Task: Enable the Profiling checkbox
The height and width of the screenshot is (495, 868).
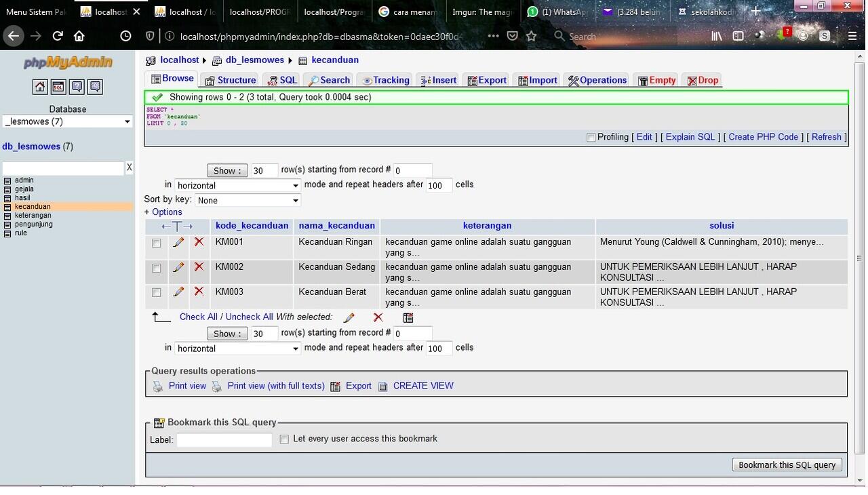Action: click(x=591, y=138)
